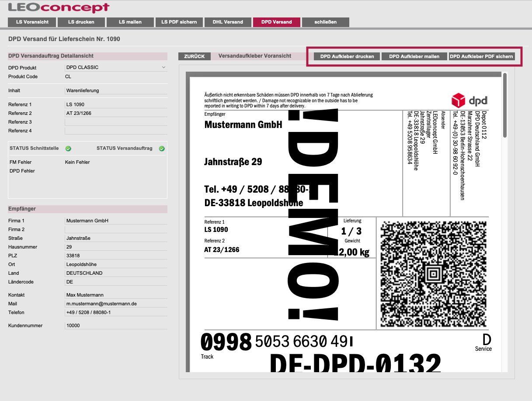Viewport: 532px width, 401px height.
Task: Focus the Referenz 1 field
Action: [116, 104]
